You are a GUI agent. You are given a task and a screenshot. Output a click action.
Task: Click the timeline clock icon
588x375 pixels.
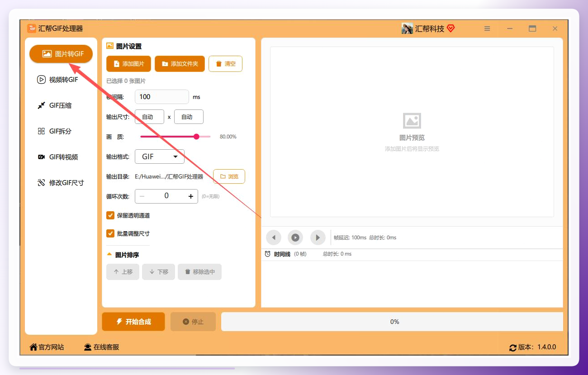(x=268, y=254)
